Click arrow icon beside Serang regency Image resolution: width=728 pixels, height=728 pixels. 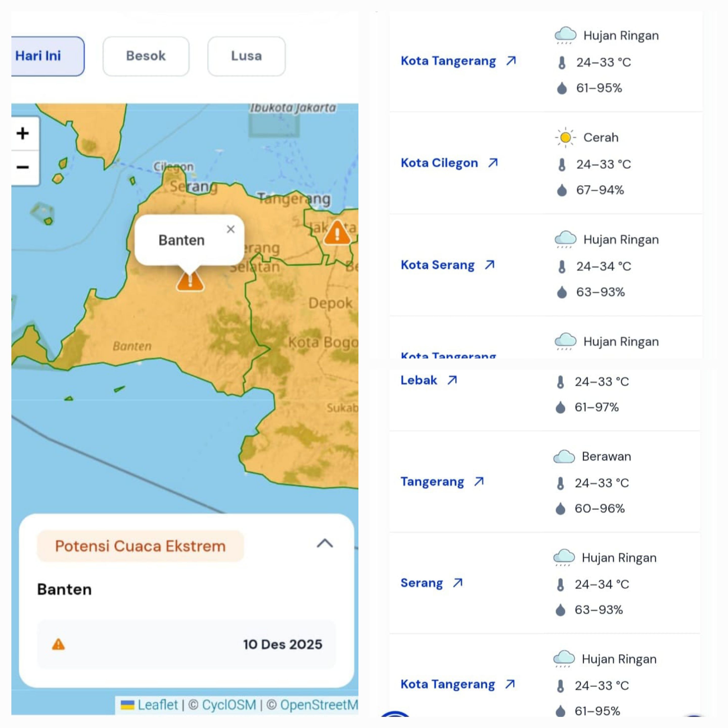pyautogui.click(x=458, y=583)
